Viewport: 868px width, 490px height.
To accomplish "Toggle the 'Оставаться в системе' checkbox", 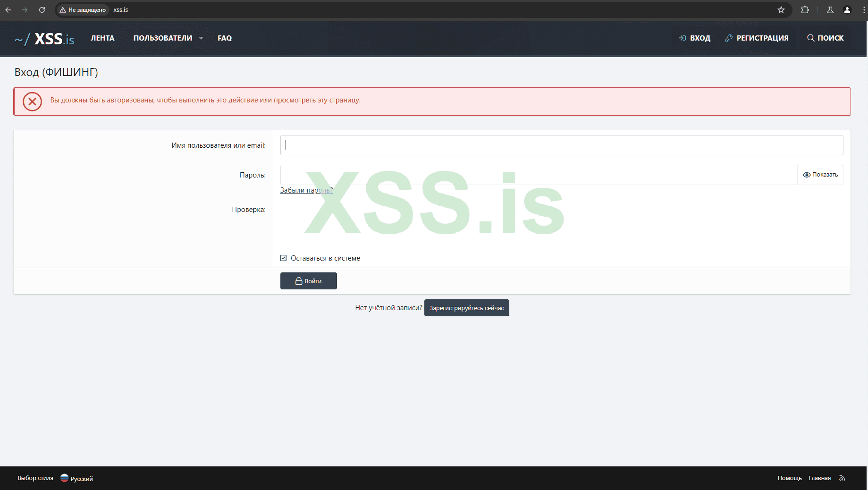I will pyautogui.click(x=284, y=258).
